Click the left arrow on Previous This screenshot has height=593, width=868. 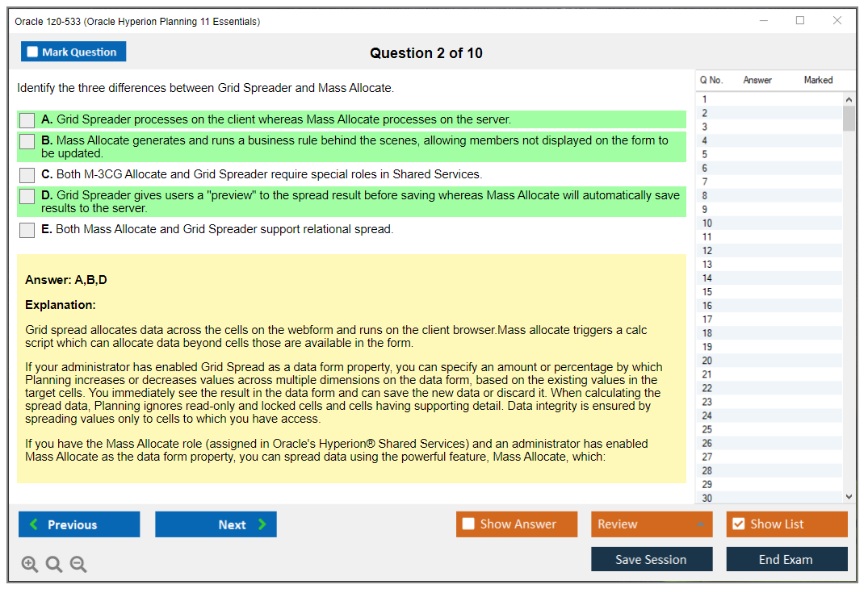[x=34, y=524]
